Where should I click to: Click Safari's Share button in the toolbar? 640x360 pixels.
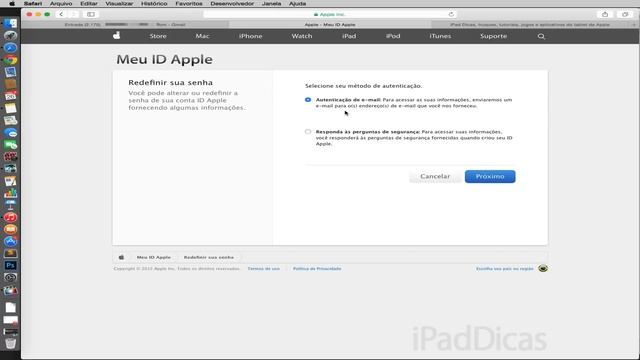[605, 14]
